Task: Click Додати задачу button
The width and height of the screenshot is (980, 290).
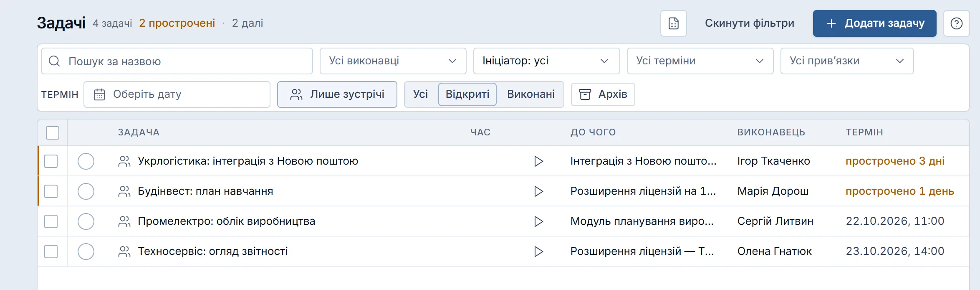Action: click(875, 23)
